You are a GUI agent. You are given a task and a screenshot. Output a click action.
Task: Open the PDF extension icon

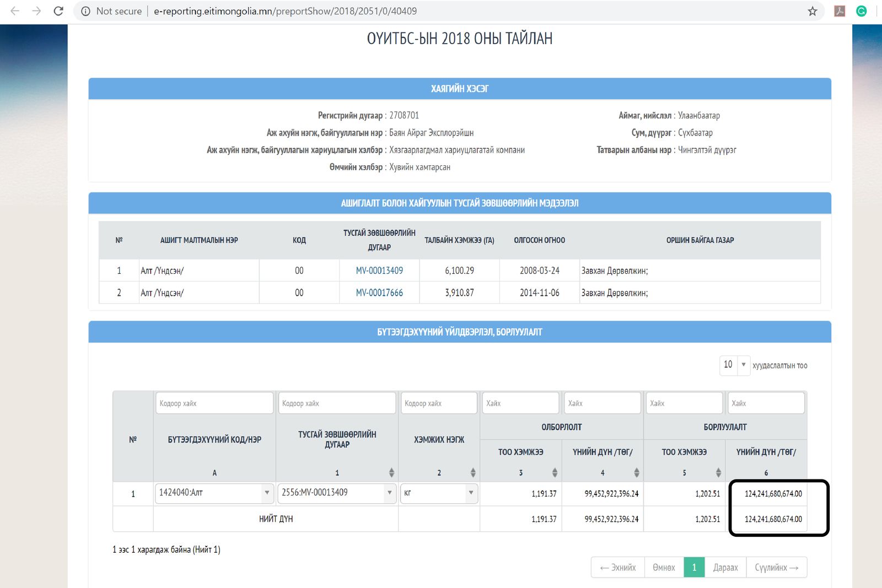840,11
